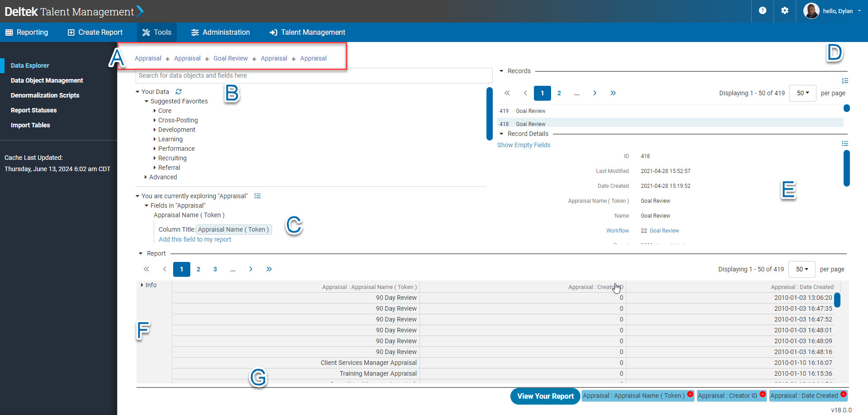The height and width of the screenshot is (415, 868).
Task: Open the Administration menu
Action: coord(220,33)
